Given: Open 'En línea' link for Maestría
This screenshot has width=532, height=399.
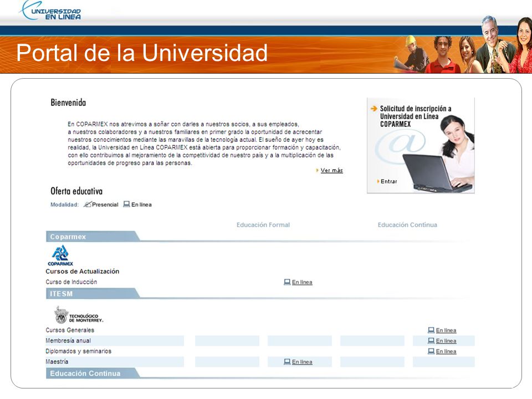Looking at the screenshot, I should click(302, 362).
